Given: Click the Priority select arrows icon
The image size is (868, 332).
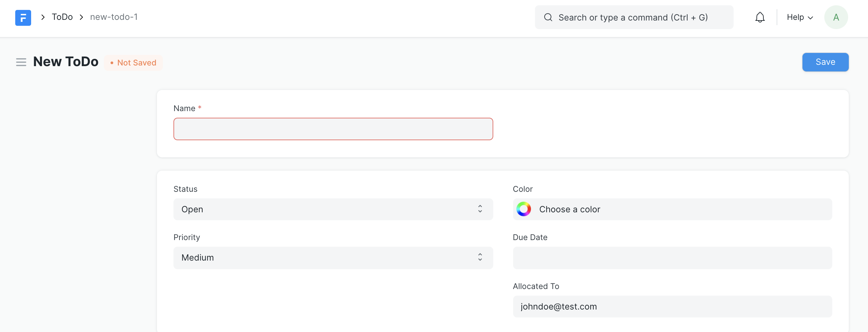Looking at the screenshot, I should point(479,258).
